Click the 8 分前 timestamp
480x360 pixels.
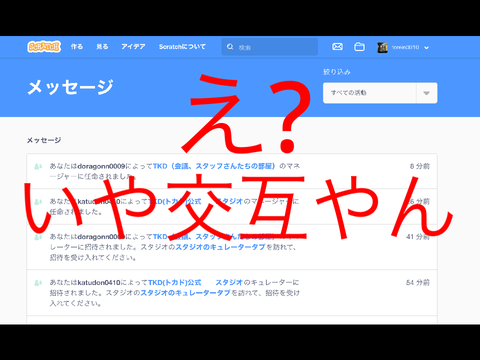(420, 166)
